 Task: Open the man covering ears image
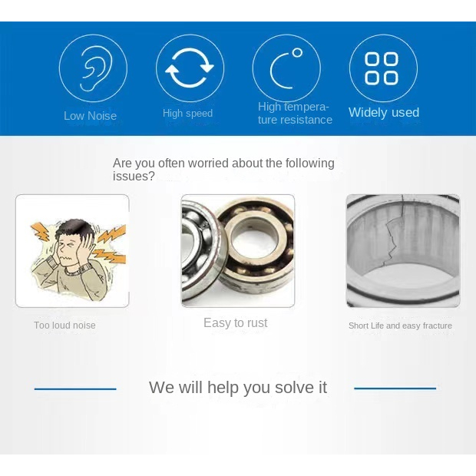[x=72, y=251]
